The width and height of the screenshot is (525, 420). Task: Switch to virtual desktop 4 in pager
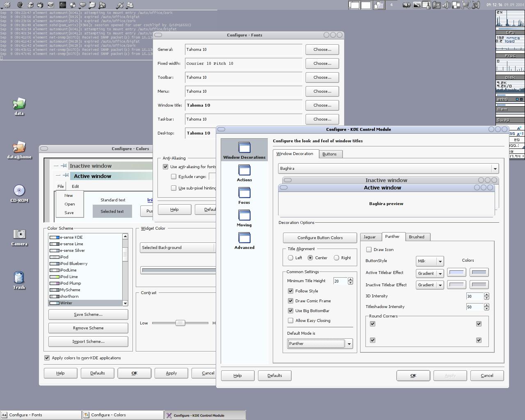point(391,5)
